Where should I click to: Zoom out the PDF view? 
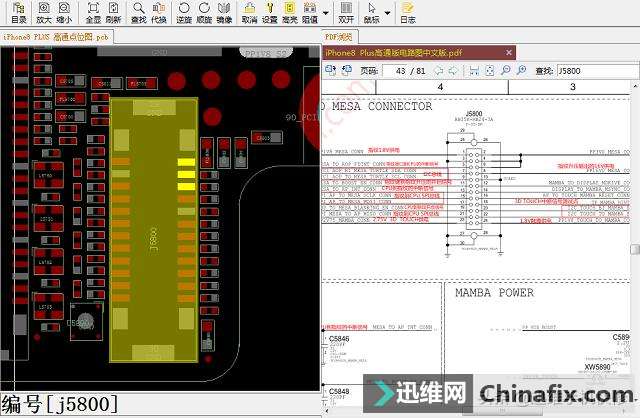(505, 71)
